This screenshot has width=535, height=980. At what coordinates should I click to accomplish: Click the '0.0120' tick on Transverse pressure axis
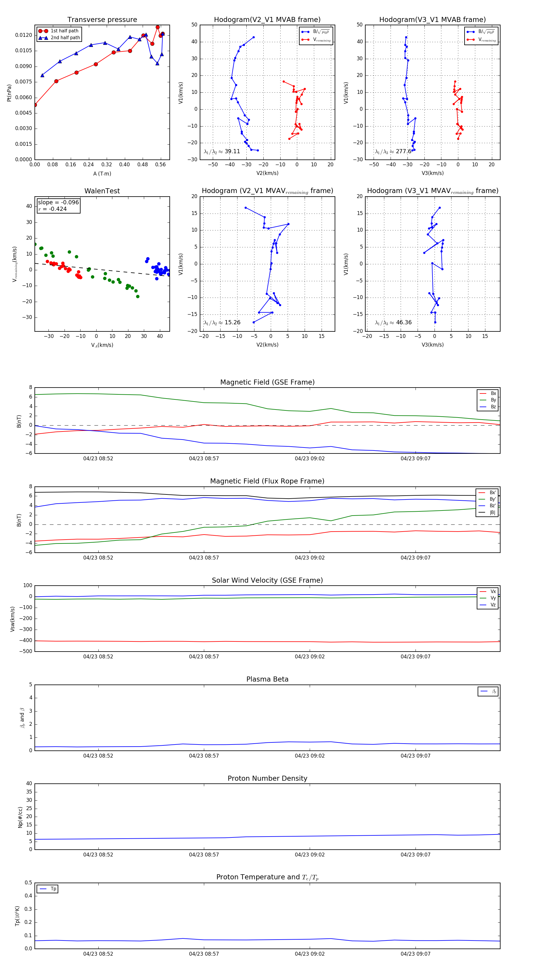pos(23,35)
